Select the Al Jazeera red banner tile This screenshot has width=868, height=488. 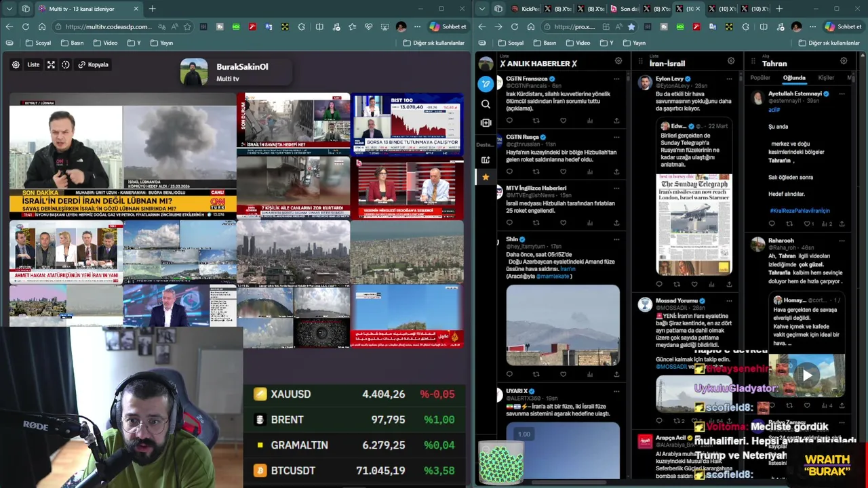[407, 316]
